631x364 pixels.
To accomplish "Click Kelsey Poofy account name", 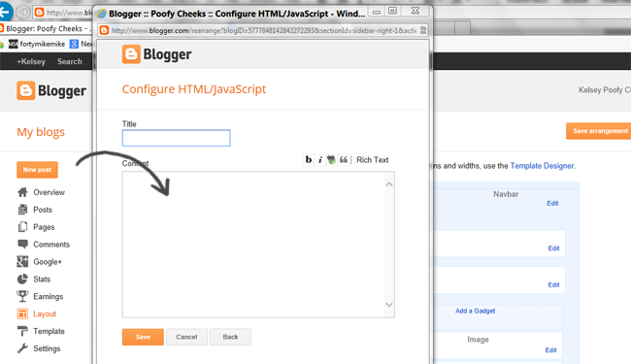I will pos(605,90).
